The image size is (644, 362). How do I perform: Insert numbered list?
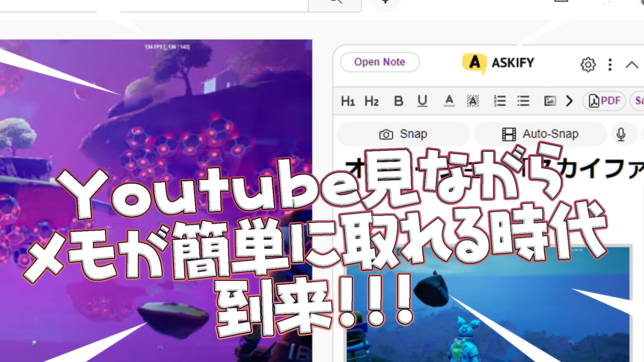pyautogui.click(x=500, y=101)
